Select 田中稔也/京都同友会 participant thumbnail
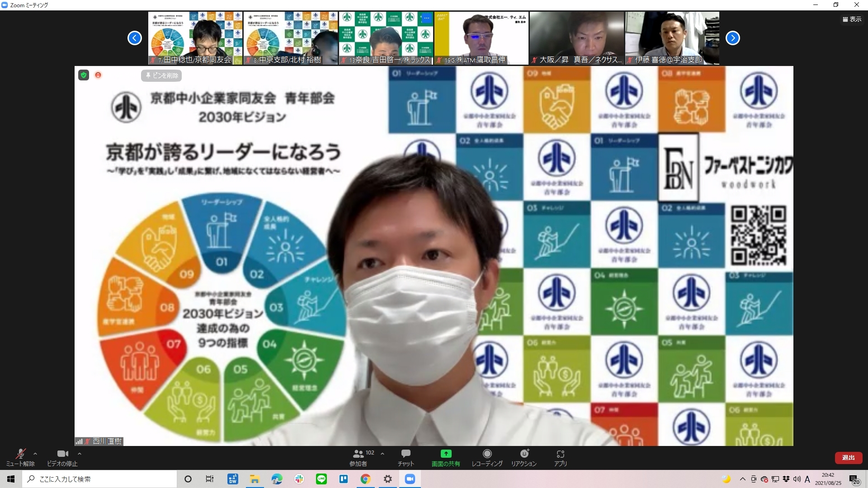The width and height of the screenshot is (868, 488). point(195,38)
